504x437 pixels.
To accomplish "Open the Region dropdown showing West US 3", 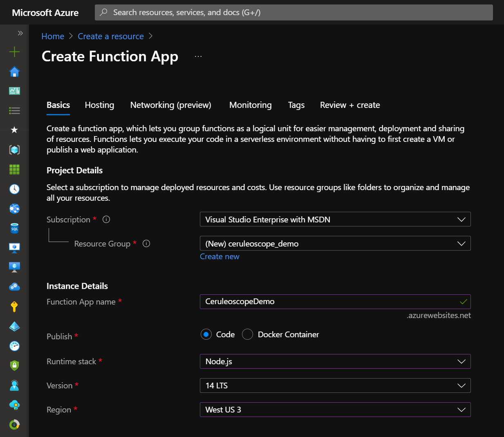I will click(x=335, y=410).
